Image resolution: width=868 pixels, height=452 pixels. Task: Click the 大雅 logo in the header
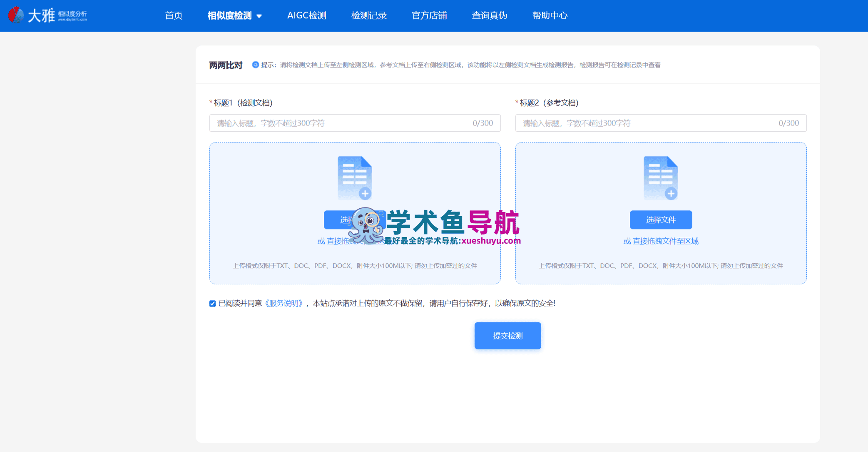pos(47,15)
